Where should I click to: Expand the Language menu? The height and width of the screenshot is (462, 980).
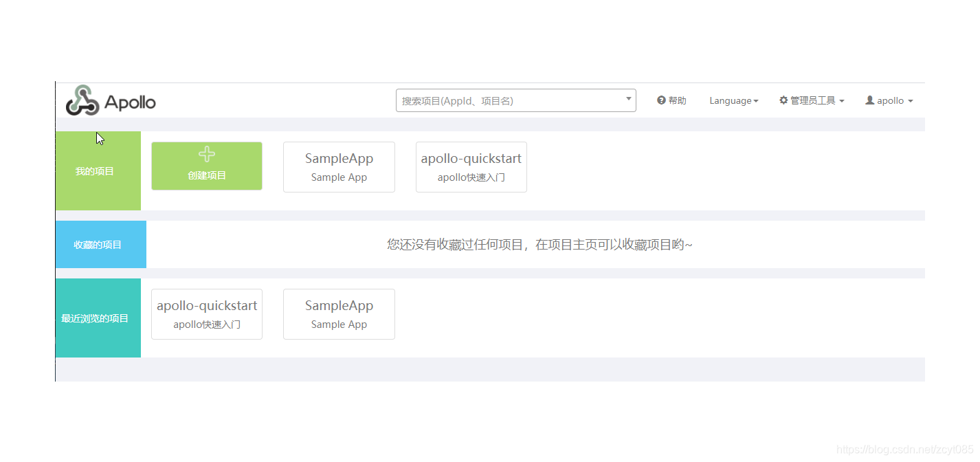coord(734,100)
